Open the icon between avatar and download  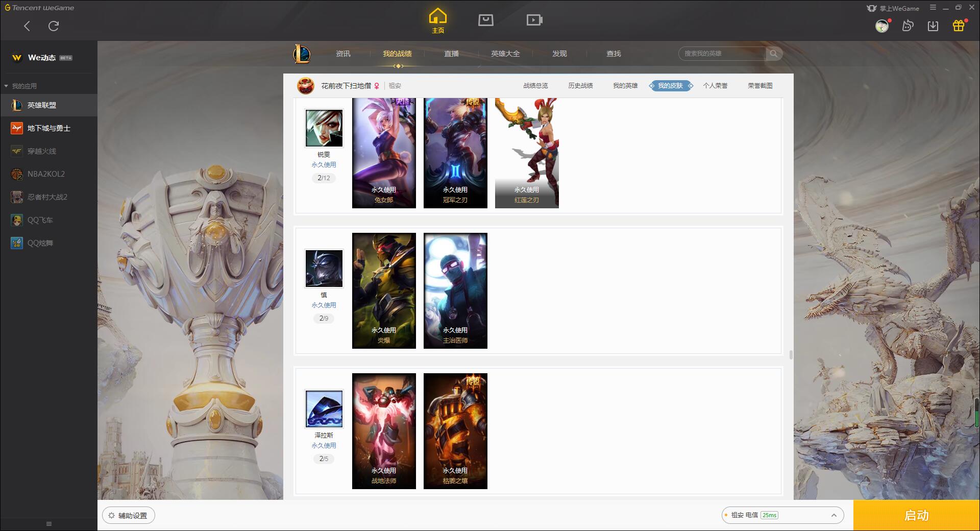coord(908,26)
